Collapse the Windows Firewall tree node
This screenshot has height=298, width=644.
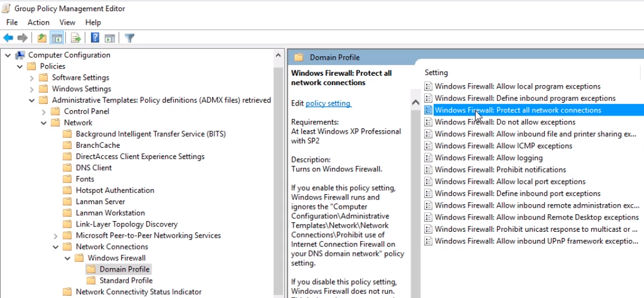pyautogui.click(x=68, y=258)
